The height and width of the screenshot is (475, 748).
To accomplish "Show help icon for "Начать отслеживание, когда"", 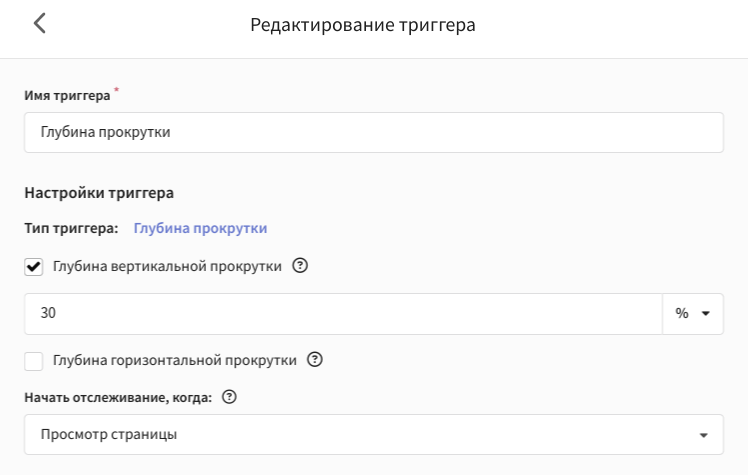I will click(229, 397).
